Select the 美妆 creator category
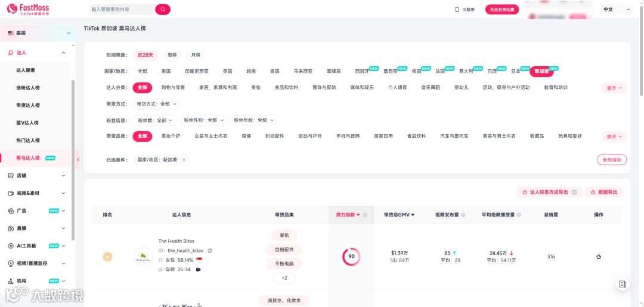644x307 pixels. [256, 88]
